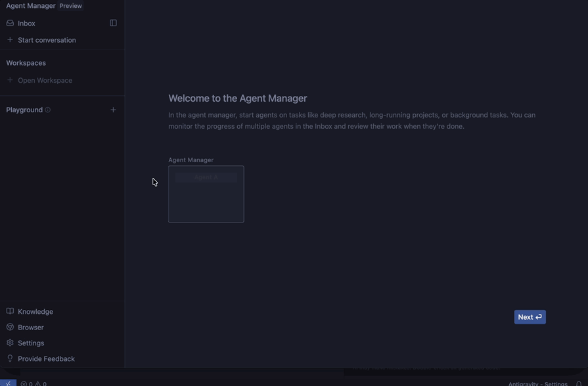The width and height of the screenshot is (588, 386).
Task: Open Antigravity Settings from the sidebar
Action: pyautogui.click(x=30, y=342)
